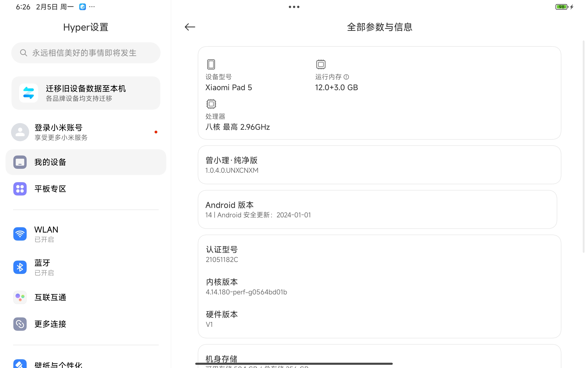
Task: Click the device model tablet icon
Action: pos(211,64)
